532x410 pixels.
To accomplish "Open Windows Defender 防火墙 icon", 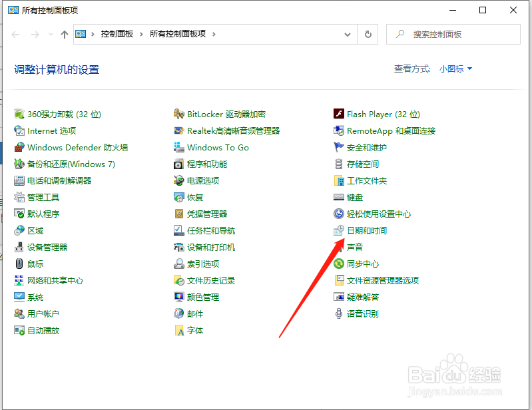I will click(19, 147).
